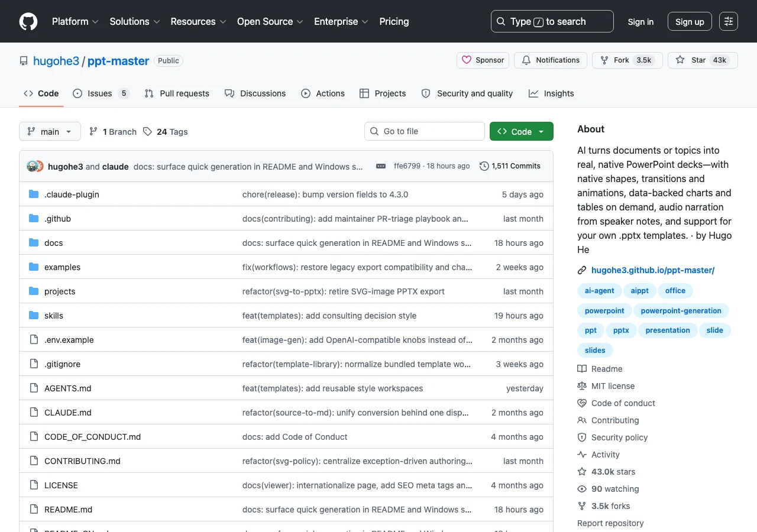The width and height of the screenshot is (757, 532).
Task: Click the tag icon beside 24 Tags
Action: tap(148, 131)
